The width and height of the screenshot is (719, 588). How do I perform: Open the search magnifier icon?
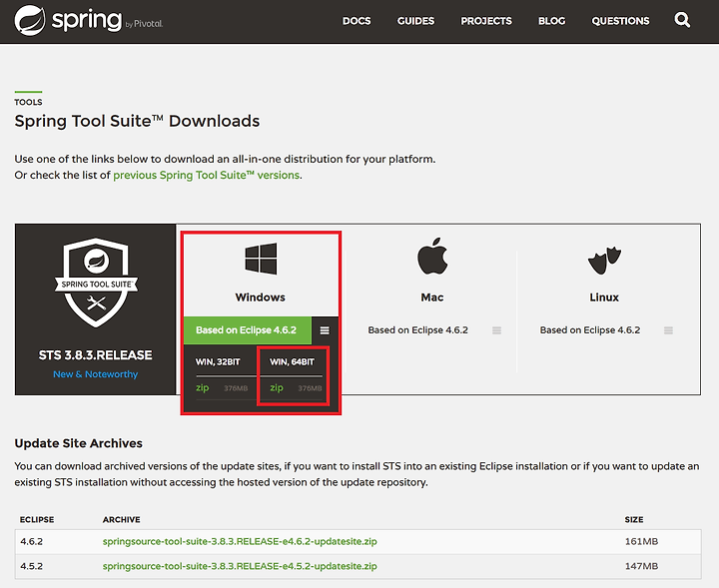682,20
